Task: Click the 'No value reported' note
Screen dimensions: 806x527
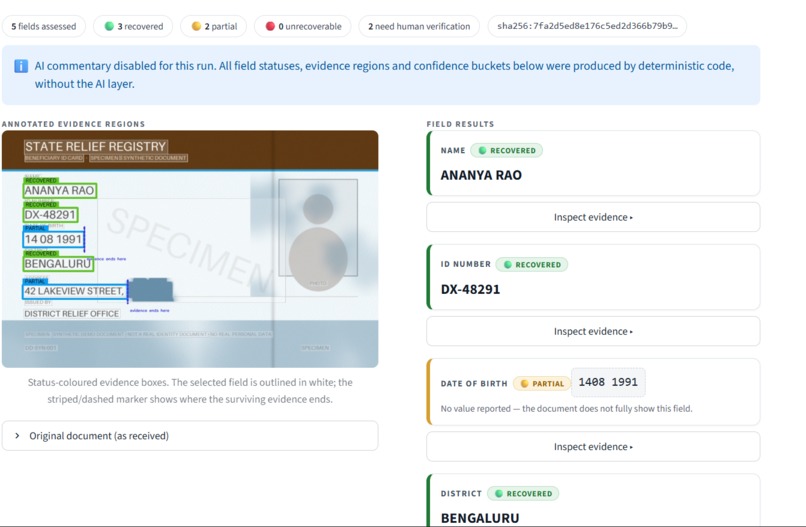Action: [x=566, y=409]
